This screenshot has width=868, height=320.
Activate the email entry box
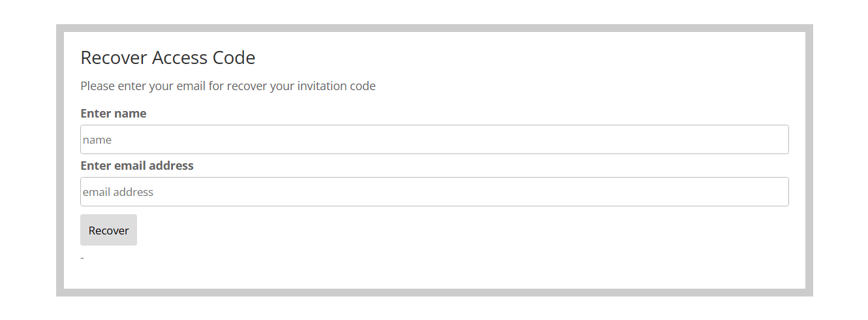pos(434,192)
